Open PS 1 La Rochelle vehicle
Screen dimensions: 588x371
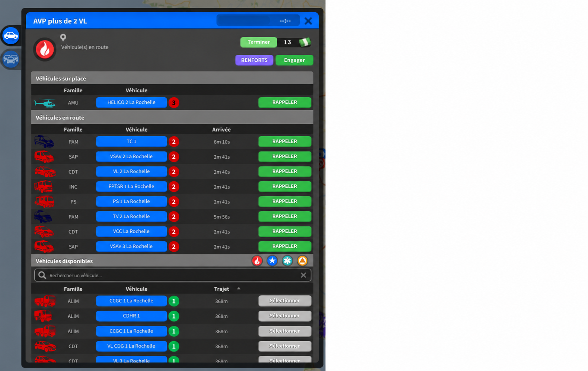[131, 202]
